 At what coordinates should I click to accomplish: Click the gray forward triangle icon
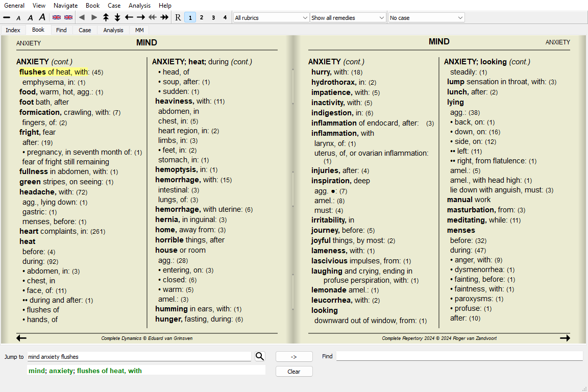(94, 18)
